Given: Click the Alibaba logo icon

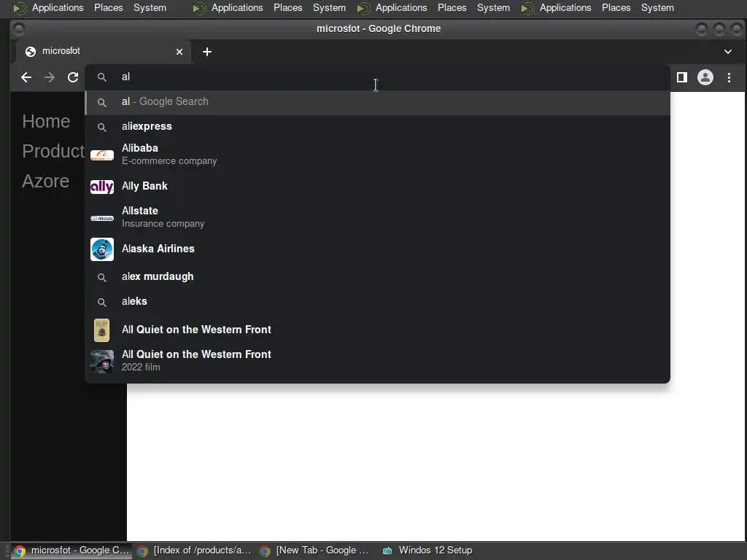Looking at the screenshot, I should pos(102,155).
